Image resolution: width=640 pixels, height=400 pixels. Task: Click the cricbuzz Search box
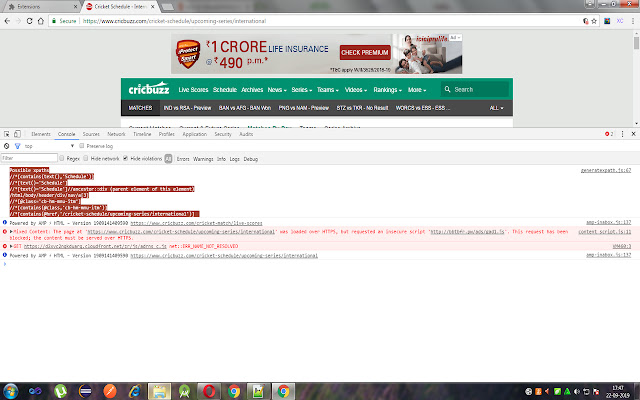click(x=475, y=89)
